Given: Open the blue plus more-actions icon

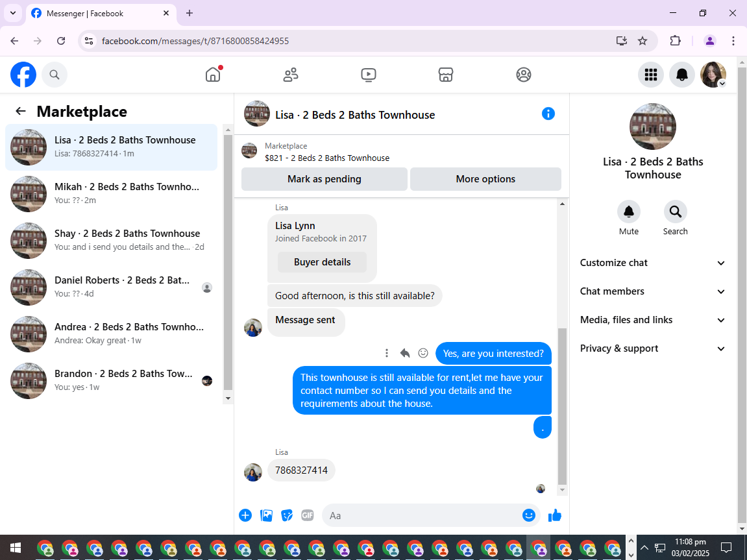Looking at the screenshot, I should [x=245, y=515].
